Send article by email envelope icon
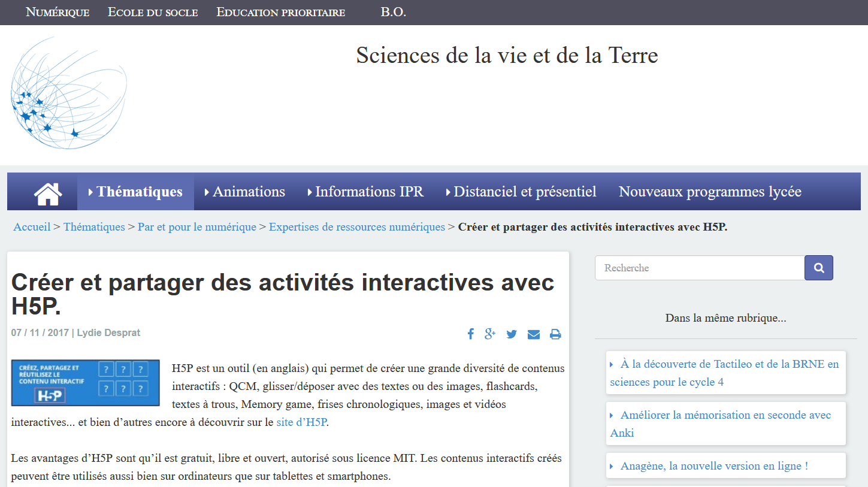The image size is (868, 487). coord(533,334)
